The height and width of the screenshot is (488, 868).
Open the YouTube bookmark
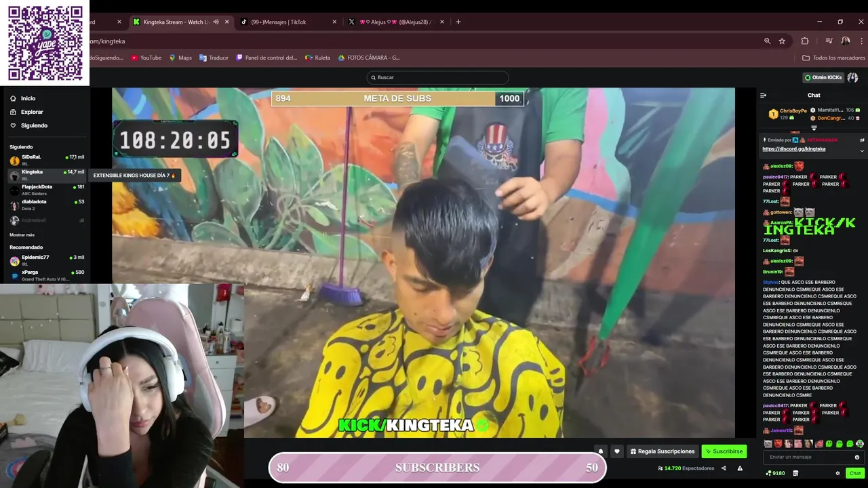click(x=146, y=58)
